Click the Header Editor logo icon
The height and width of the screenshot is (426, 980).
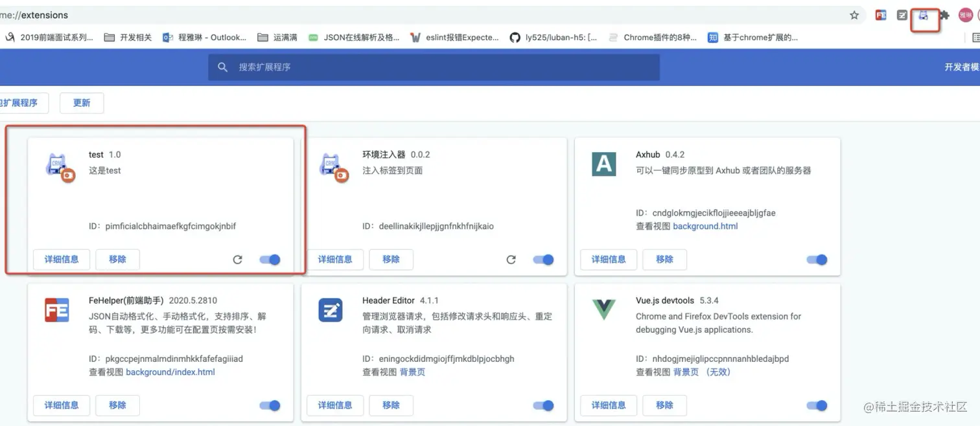(331, 310)
